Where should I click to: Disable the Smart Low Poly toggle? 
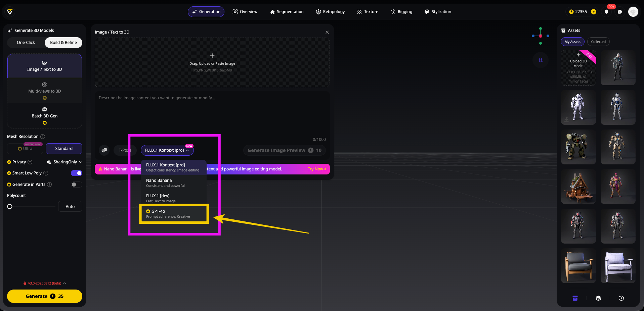77,173
